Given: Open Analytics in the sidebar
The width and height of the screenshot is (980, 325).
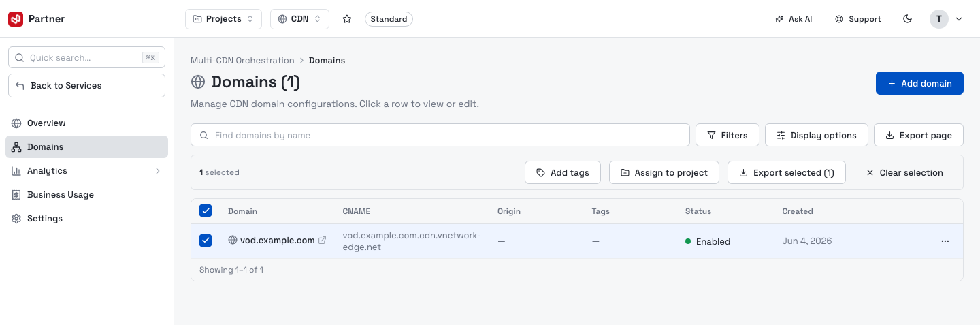Looking at the screenshot, I should click(x=86, y=171).
